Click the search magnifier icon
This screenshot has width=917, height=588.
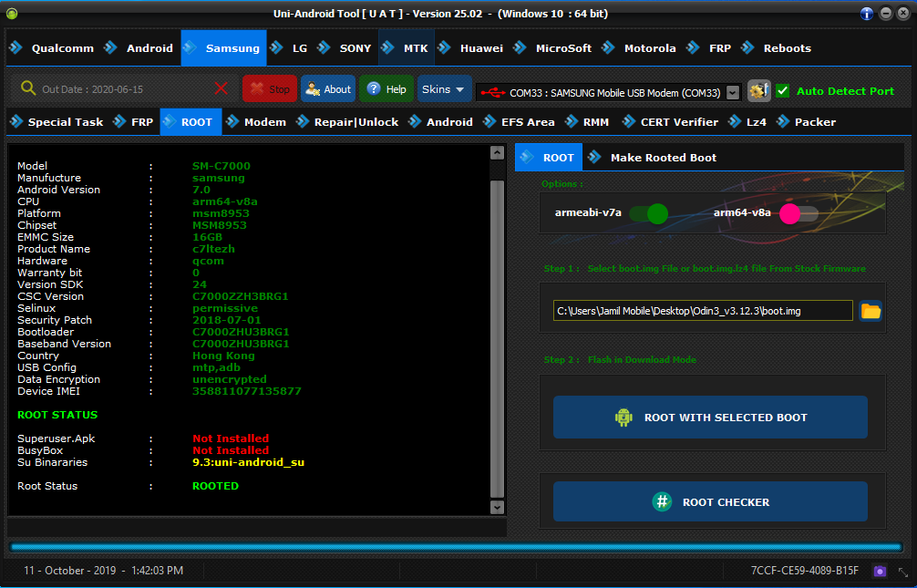coord(28,88)
